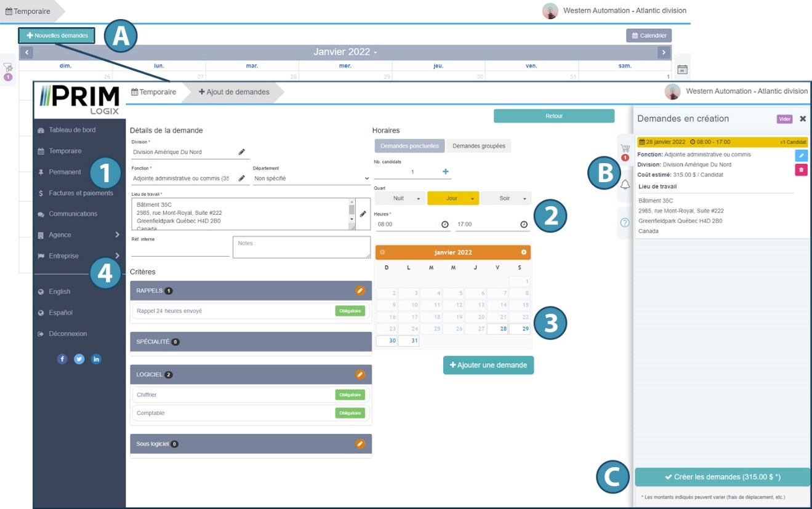
Task: Open Factures et paiements in the sidebar
Action: pyautogui.click(x=81, y=193)
